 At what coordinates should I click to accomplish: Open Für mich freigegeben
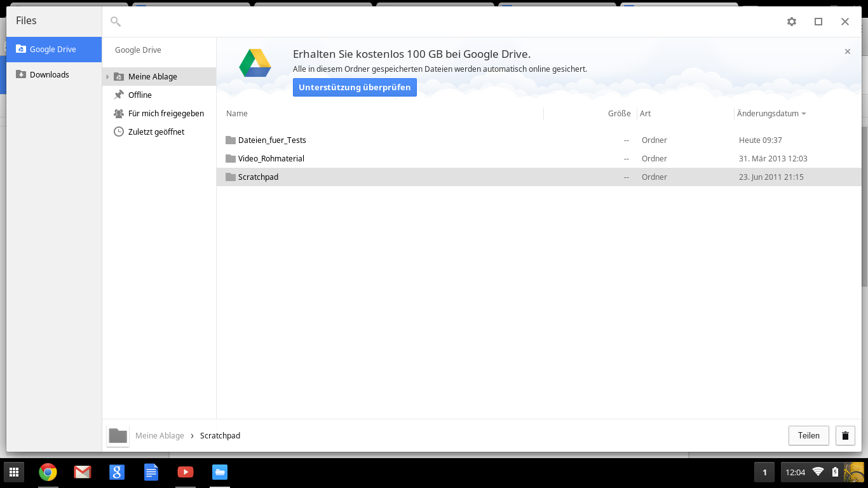[159, 113]
